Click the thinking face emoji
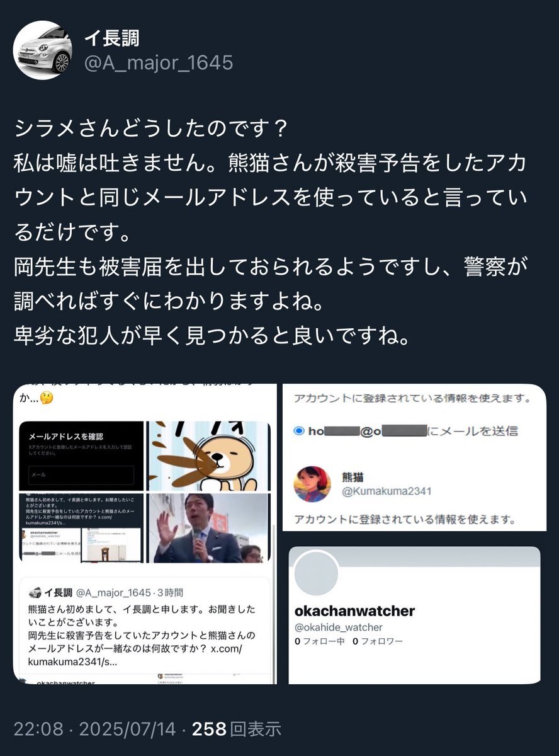Image resolution: width=559 pixels, height=756 pixels. click(46, 398)
